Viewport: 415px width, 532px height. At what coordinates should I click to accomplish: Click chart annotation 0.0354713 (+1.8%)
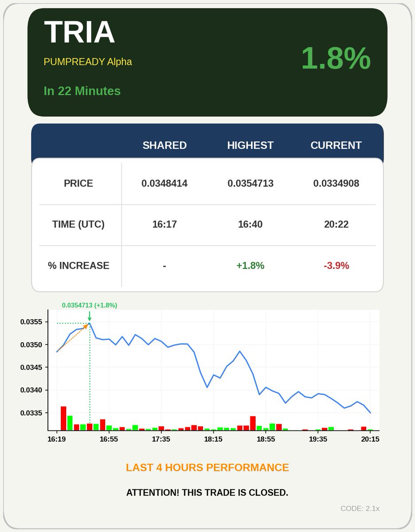pos(90,305)
